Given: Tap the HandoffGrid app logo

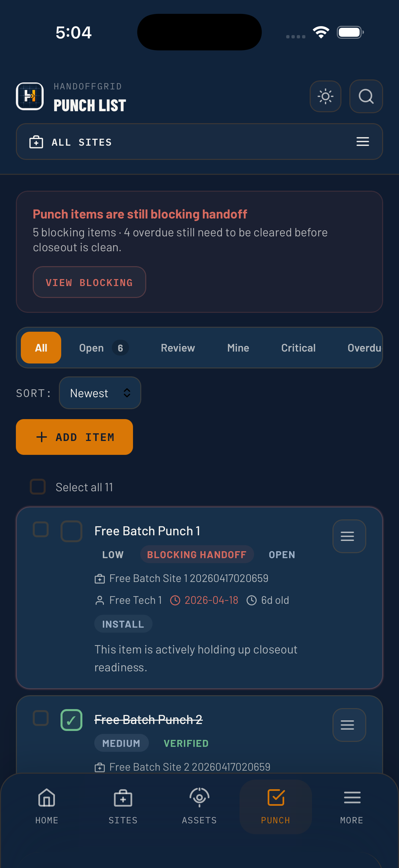Looking at the screenshot, I should (x=30, y=97).
